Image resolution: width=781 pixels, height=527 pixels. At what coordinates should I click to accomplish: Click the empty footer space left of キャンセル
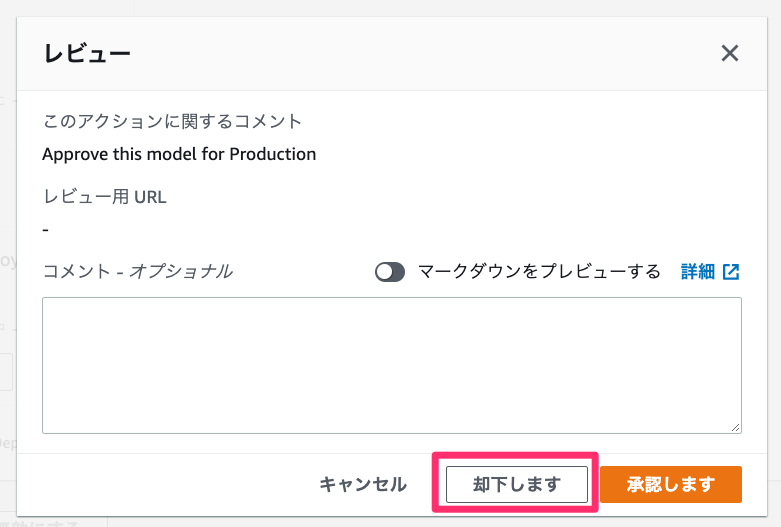(170, 484)
